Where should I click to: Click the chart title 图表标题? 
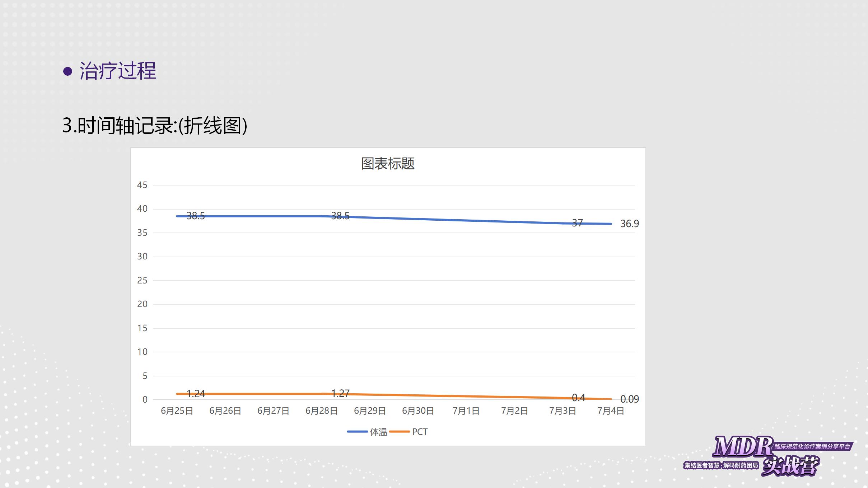[x=388, y=164]
